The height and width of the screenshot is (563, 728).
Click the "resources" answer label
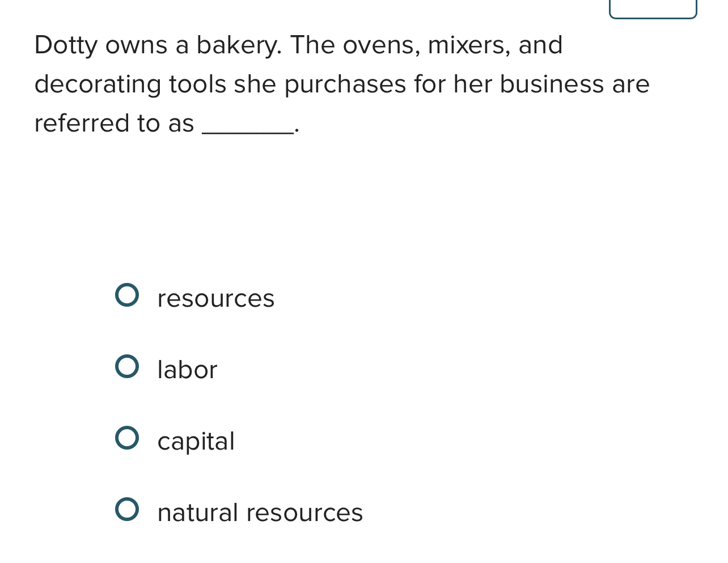(x=215, y=298)
